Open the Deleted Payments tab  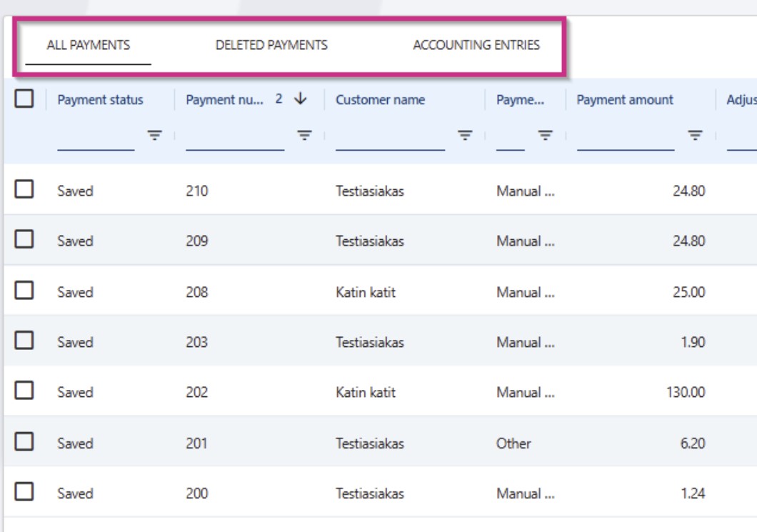tap(271, 45)
